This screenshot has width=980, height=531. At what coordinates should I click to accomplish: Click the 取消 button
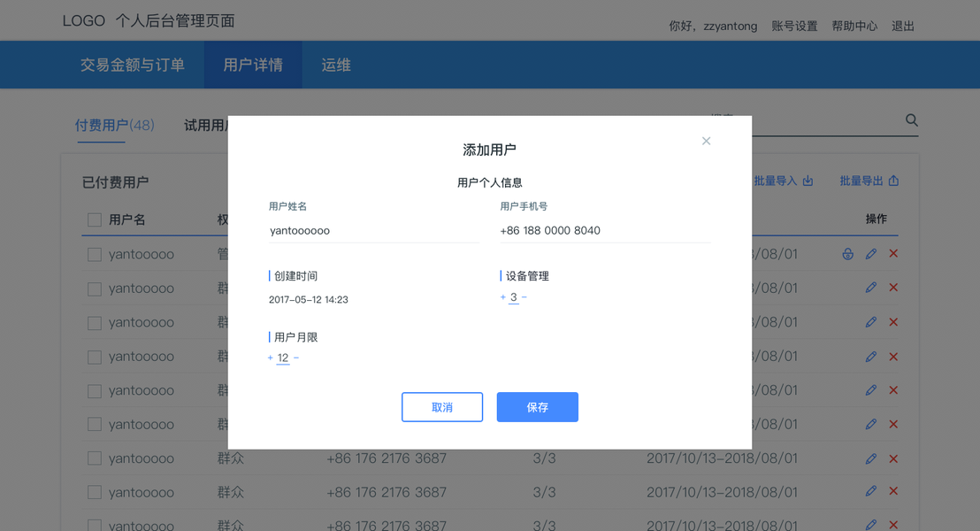[x=442, y=407]
